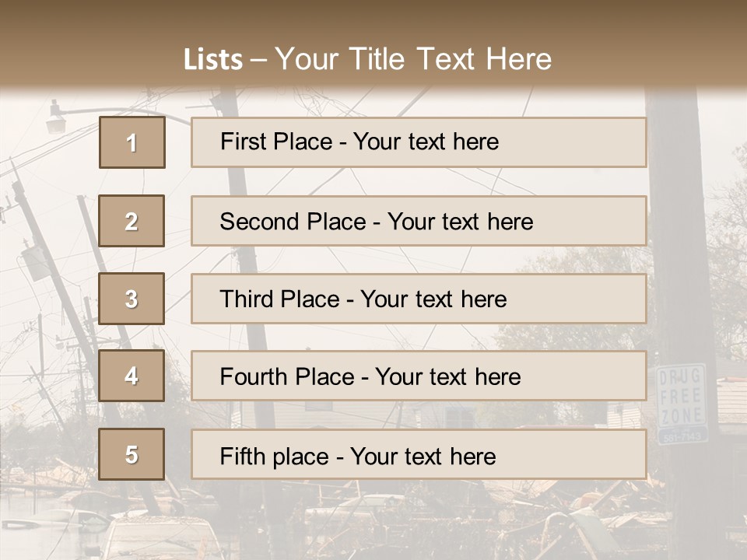Select the Your Title Text Here heading
This screenshot has height=560, width=747.
coord(413,59)
